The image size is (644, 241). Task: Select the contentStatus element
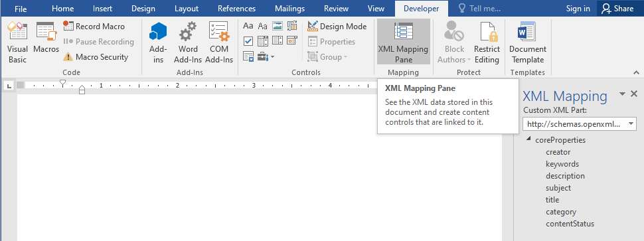pyautogui.click(x=570, y=224)
